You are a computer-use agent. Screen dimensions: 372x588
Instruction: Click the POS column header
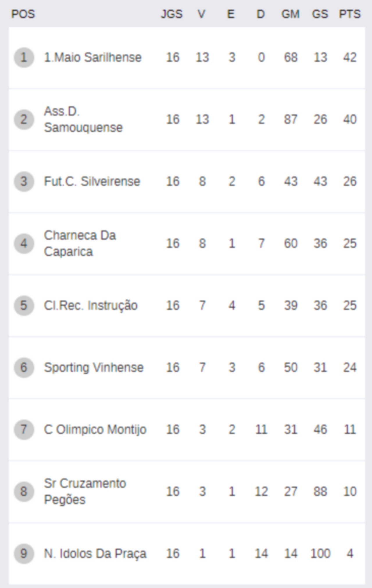pos(23,14)
